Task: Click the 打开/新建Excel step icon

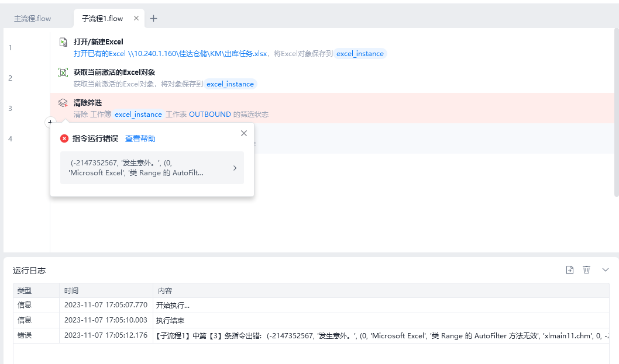Action: click(x=63, y=42)
